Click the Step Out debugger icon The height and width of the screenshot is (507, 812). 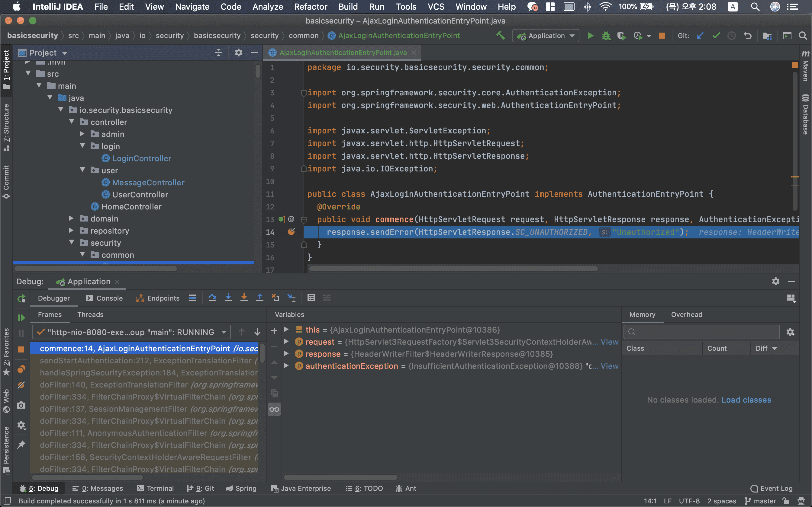[x=260, y=298]
